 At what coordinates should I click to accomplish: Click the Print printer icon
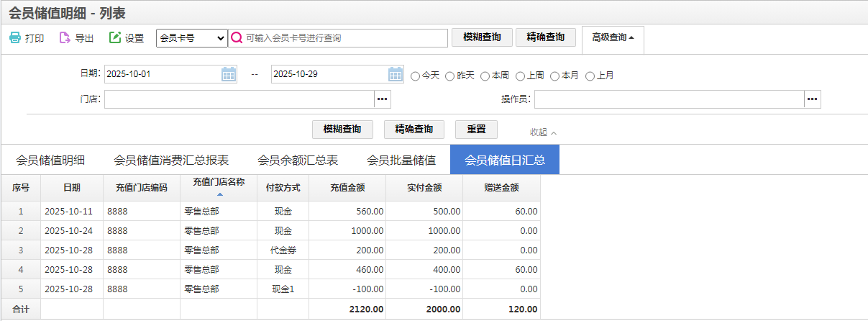[x=15, y=38]
